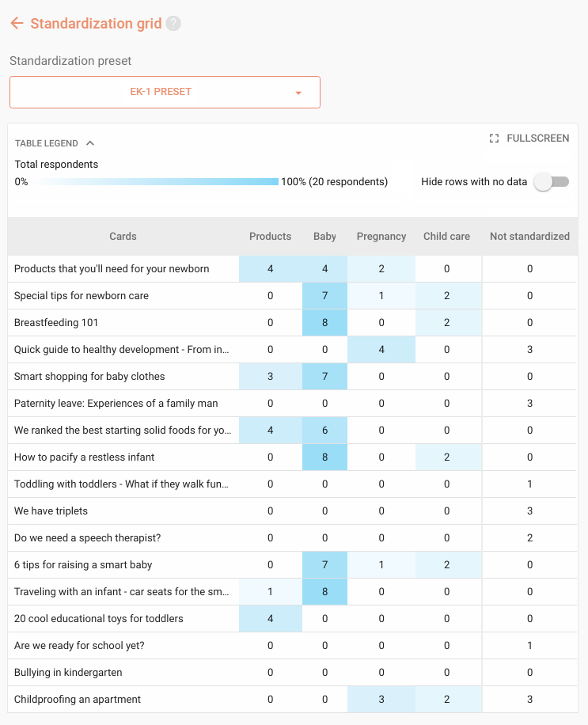Open the help question mark icon
Image resolution: width=588 pixels, height=725 pixels.
[173, 24]
